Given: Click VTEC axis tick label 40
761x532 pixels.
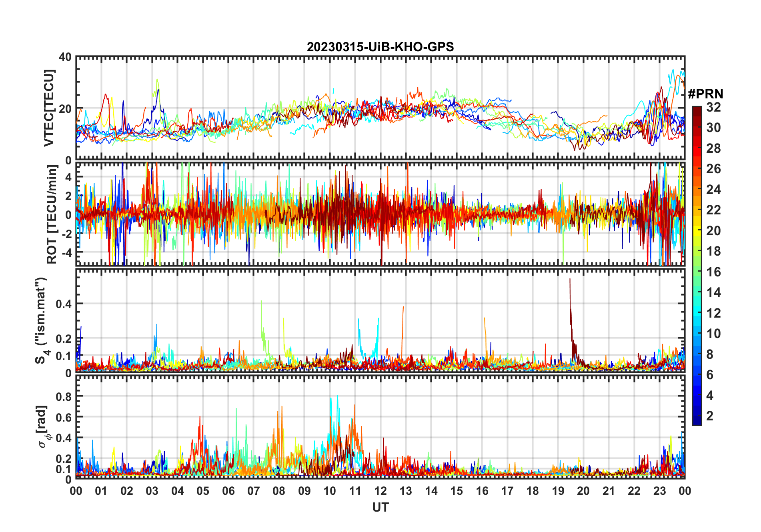Looking at the screenshot, I should click(65, 57).
